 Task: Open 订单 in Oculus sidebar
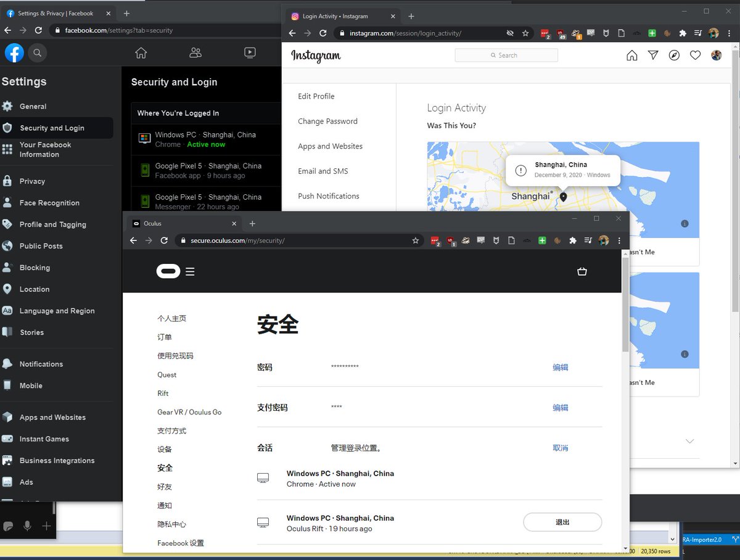tap(165, 337)
